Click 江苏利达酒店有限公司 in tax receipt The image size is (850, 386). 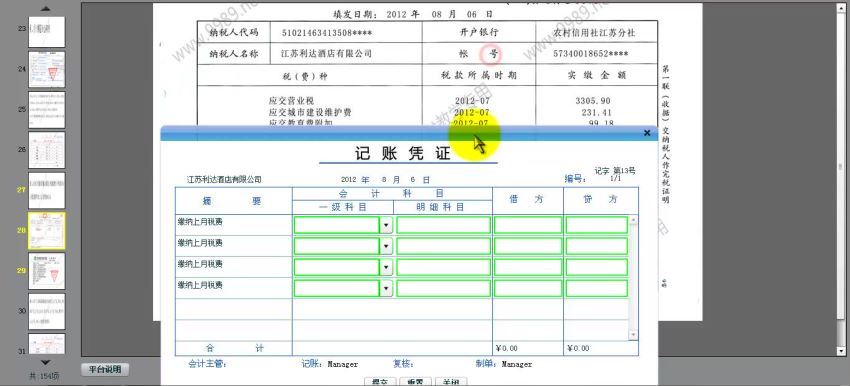(x=327, y=54)
